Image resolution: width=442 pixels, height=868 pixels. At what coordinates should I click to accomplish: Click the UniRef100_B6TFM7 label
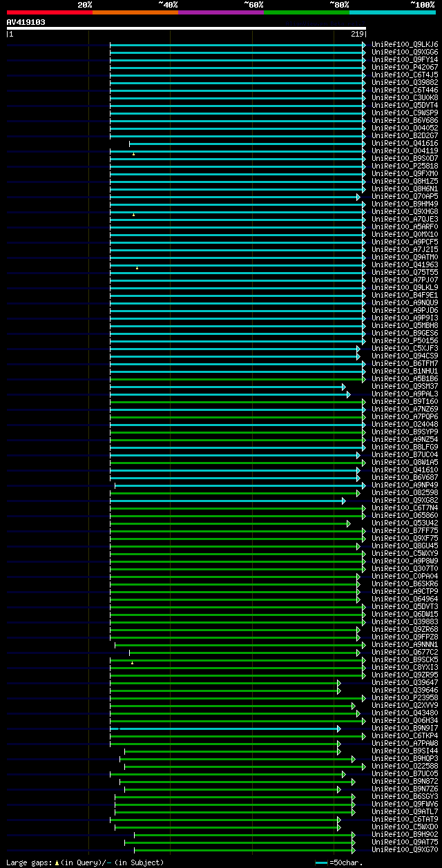[x=405, y=363]
